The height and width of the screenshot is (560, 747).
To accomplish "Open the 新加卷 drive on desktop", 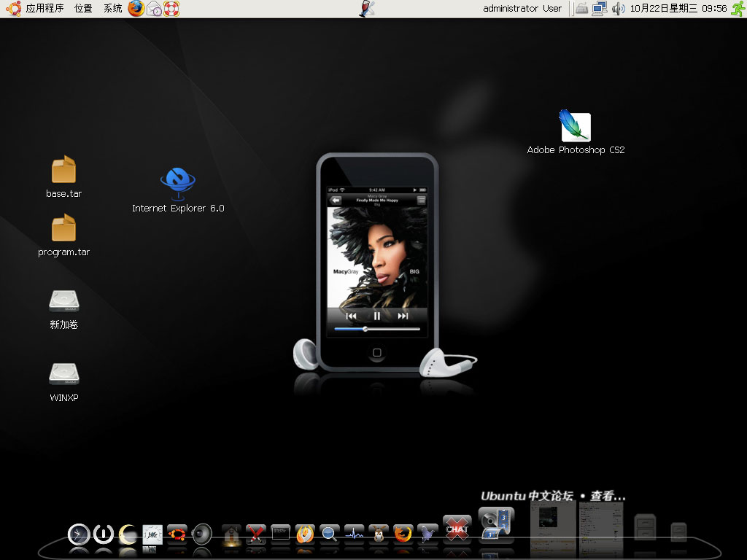I will pyautogui.click(x=64, y=309).
